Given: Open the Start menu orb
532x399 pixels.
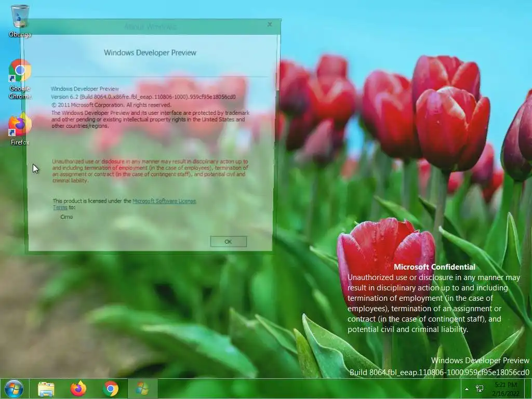Looking at the screenshot, I should 14,389.
